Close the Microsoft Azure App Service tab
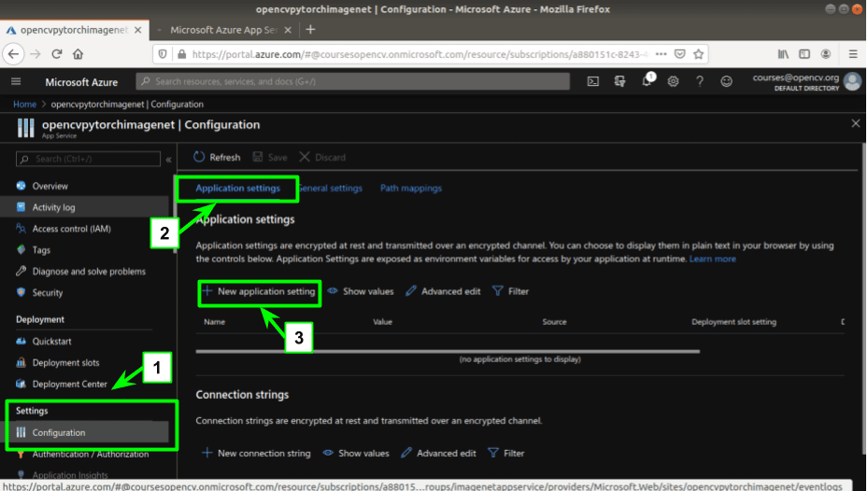 point(288,30)
